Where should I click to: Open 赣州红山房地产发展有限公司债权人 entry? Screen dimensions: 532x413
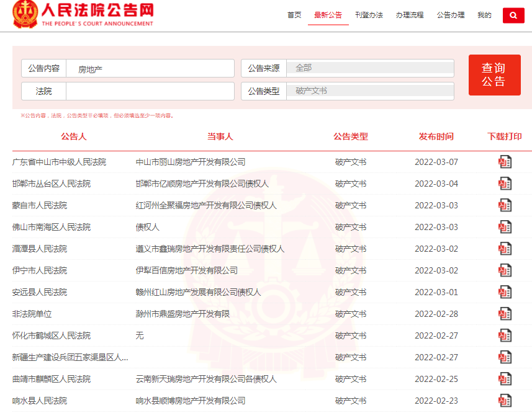click(198, 292)
